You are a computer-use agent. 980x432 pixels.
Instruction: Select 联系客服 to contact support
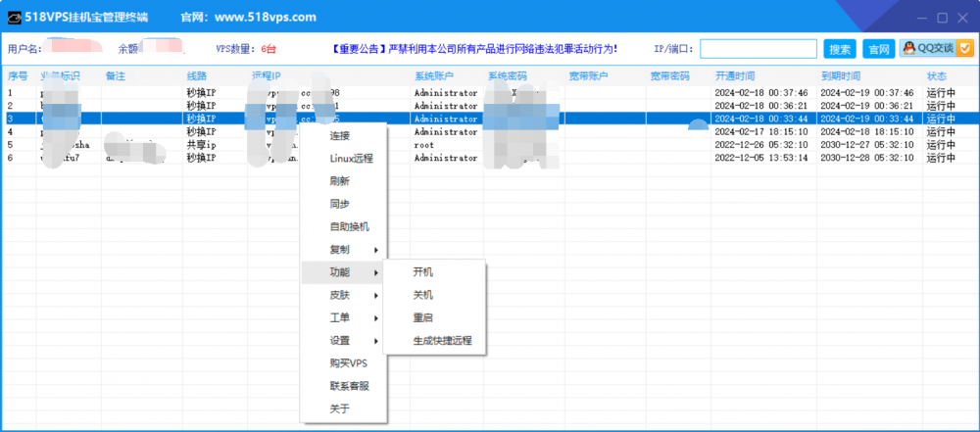tap(344, 386)
